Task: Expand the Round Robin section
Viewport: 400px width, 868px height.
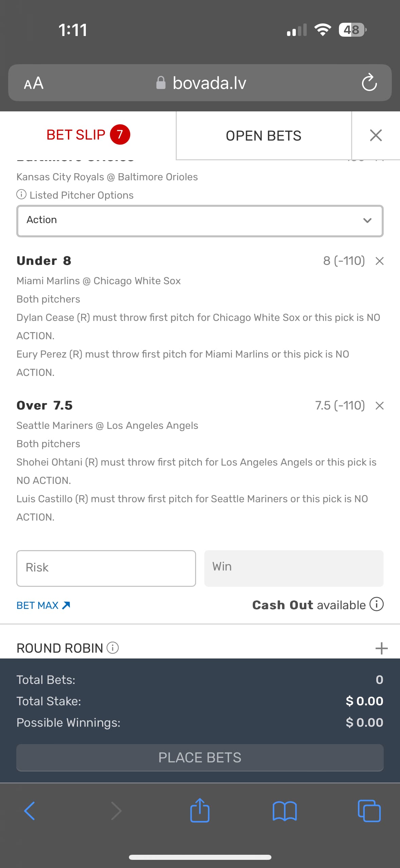Action: [x=381, y=648]
